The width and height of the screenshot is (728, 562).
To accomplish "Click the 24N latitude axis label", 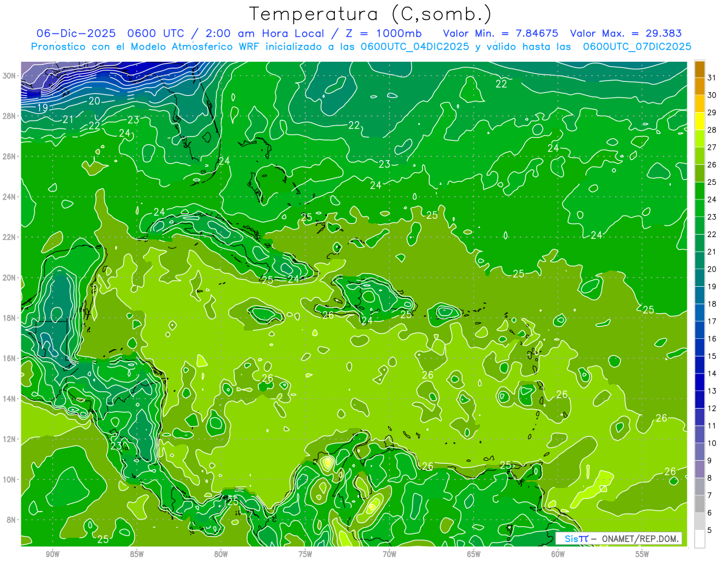I will [9, 196].
